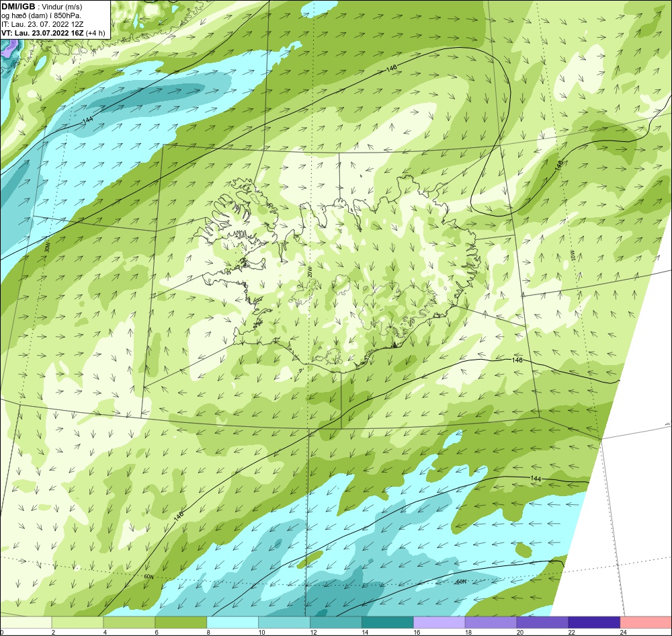Click the 2–4 m/s light green legend swatch

(77, 623)
